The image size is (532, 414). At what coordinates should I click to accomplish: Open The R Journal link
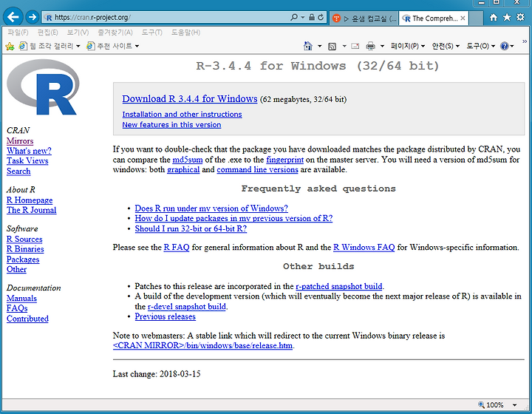pyautogui.click(x=31, y=210)
